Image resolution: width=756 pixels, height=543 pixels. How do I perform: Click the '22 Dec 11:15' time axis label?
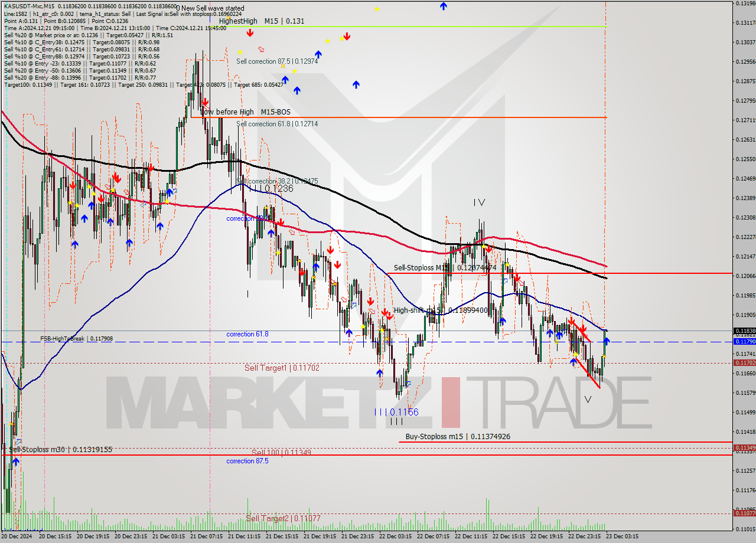point(471,536)
